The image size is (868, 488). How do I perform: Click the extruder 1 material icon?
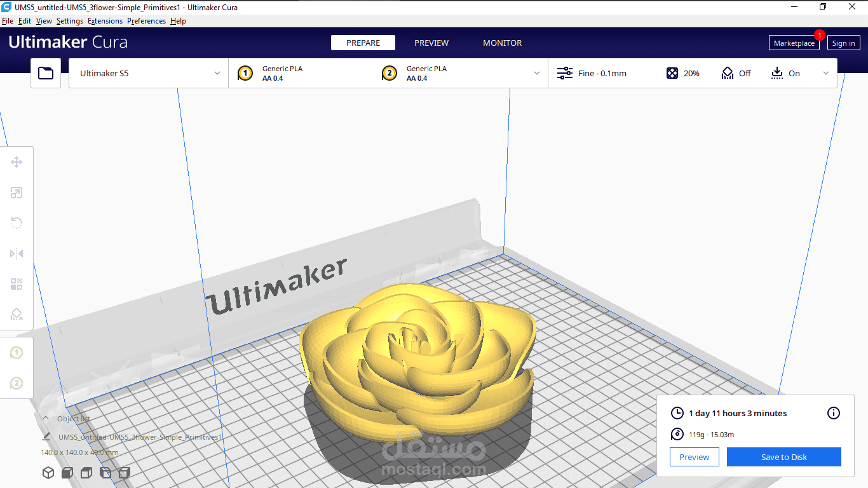coord(245,73)
